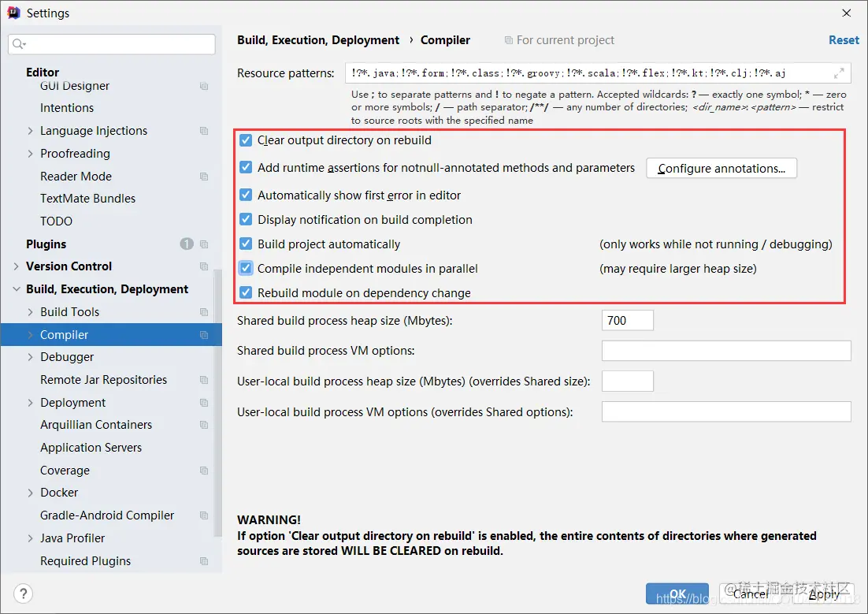Image resolution: width=868 pixels, height=614 pixels.
Task: Close the Settings dialog
Action: point(847,13)
